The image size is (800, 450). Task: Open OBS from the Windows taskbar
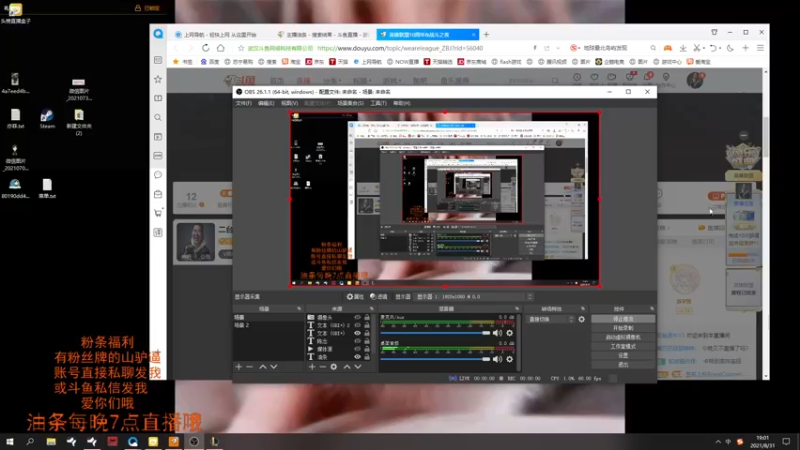(194, 441)
